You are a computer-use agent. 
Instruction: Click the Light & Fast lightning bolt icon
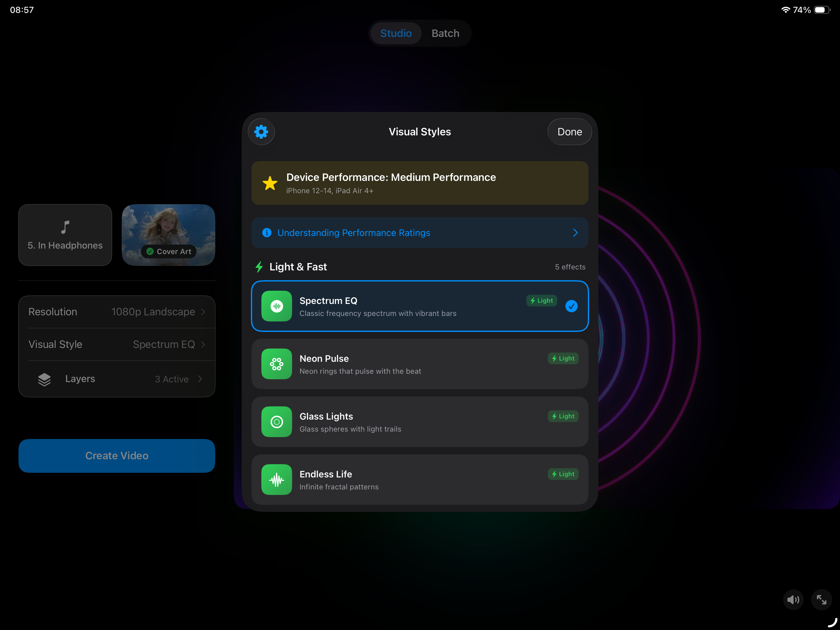pyautogui.click(x=260, y=267)
